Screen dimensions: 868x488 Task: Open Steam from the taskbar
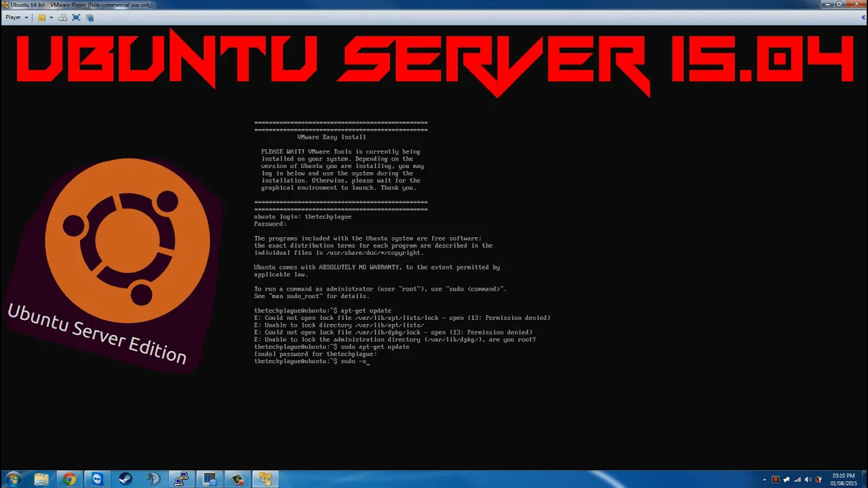(125, 479)
